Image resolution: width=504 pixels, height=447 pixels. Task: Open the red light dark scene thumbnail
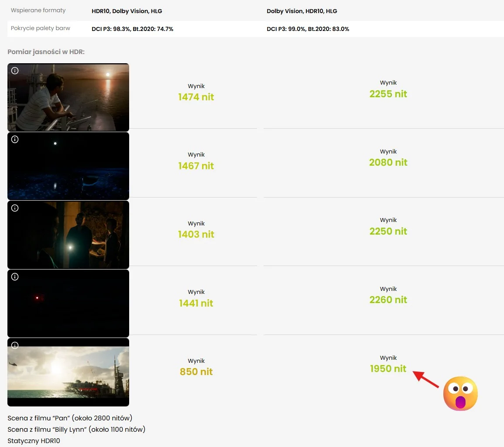pyautogui.click(x=68, y=304)
